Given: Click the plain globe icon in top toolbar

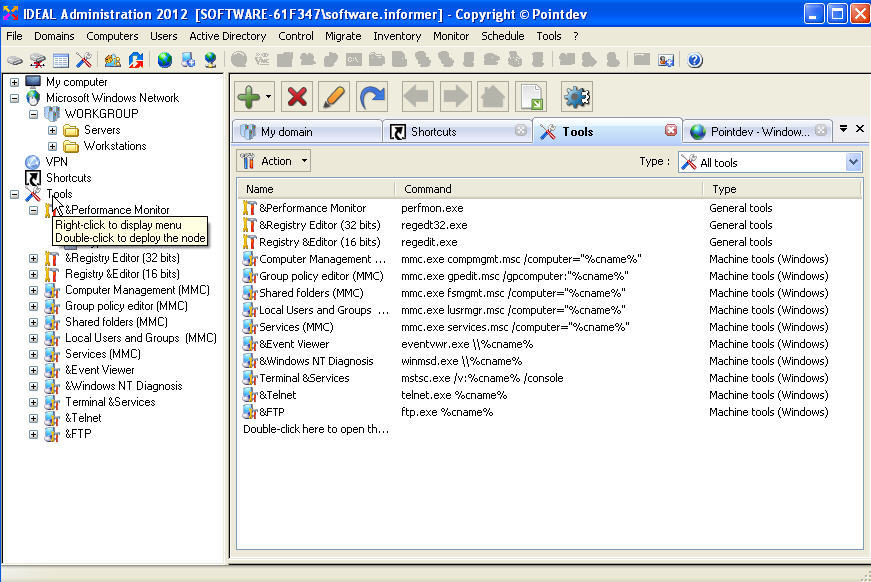Looking at the screenshot, I should pyautogui.click(x=164, y=60).
